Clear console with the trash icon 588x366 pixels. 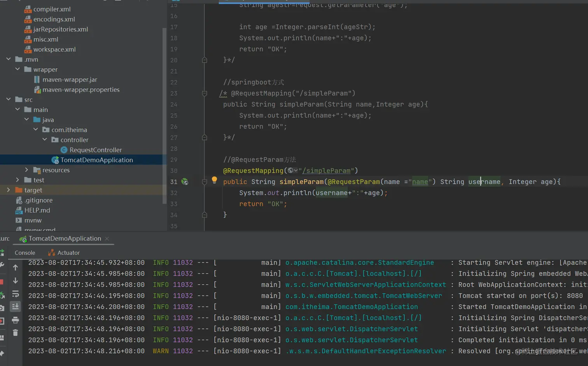click(x=16, y=333)
